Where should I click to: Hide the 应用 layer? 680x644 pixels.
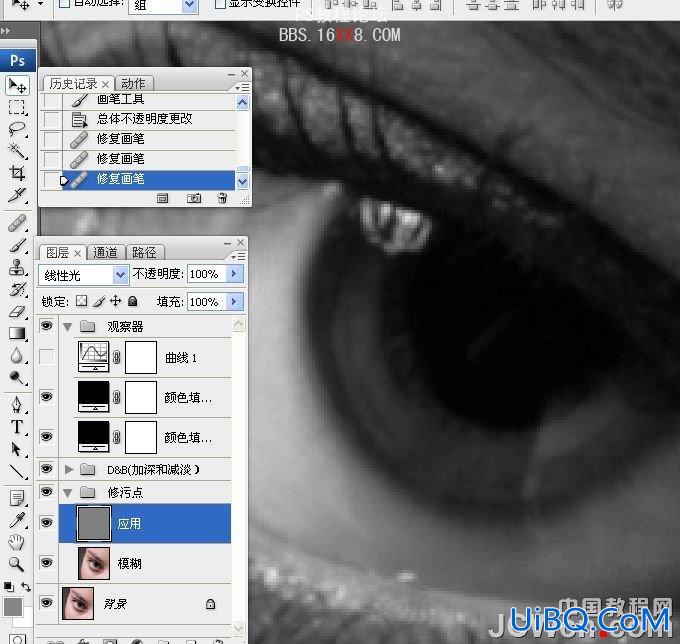coord(47,523)
